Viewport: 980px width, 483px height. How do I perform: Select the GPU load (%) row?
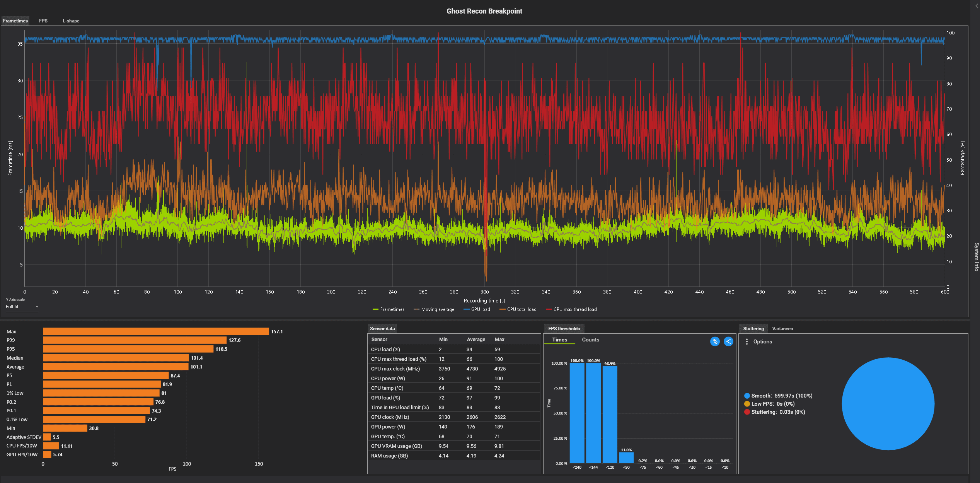(x=454, y=398)
